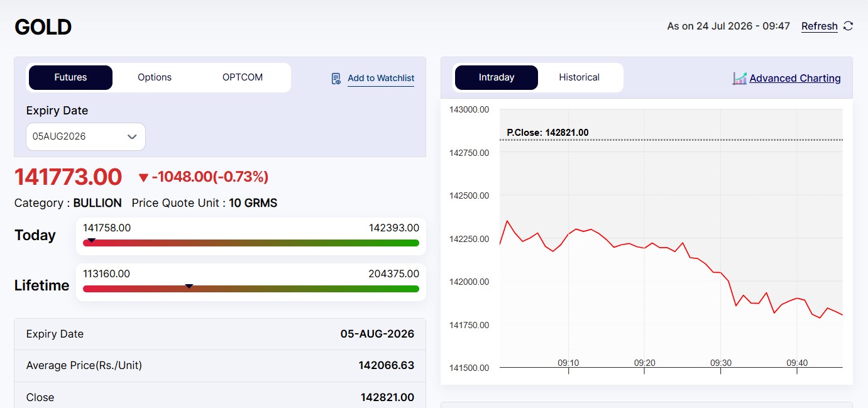Switch to the Historical chart tab

[x=580, y=77]
